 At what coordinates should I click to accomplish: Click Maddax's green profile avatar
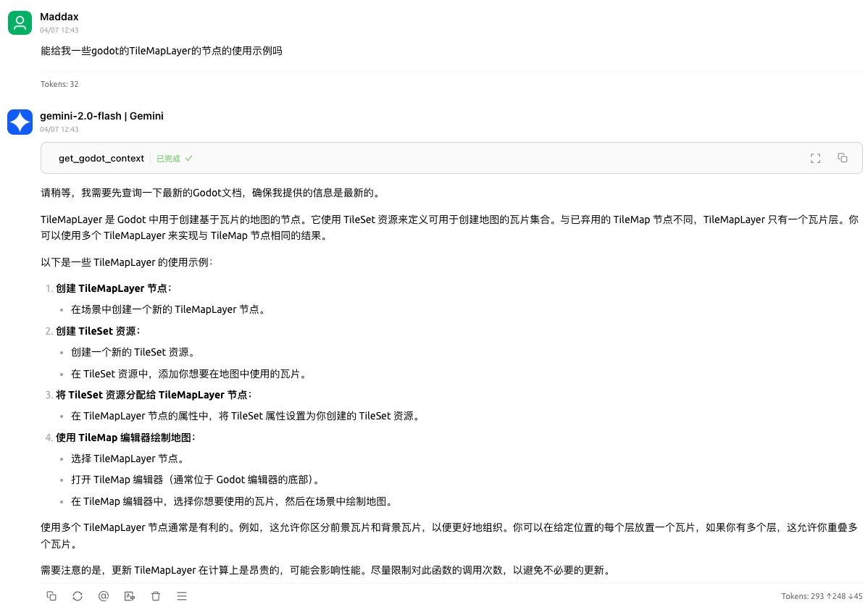(x=20, y=22)
